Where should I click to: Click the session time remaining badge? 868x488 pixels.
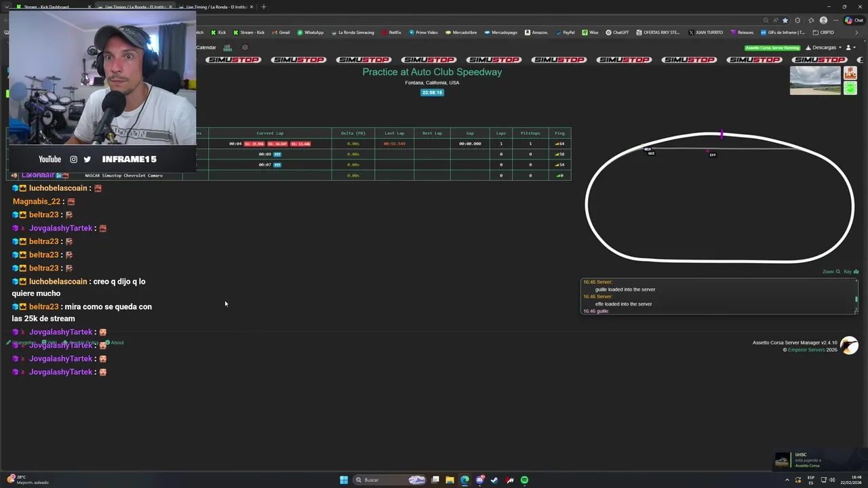click(x=432, y=93)
